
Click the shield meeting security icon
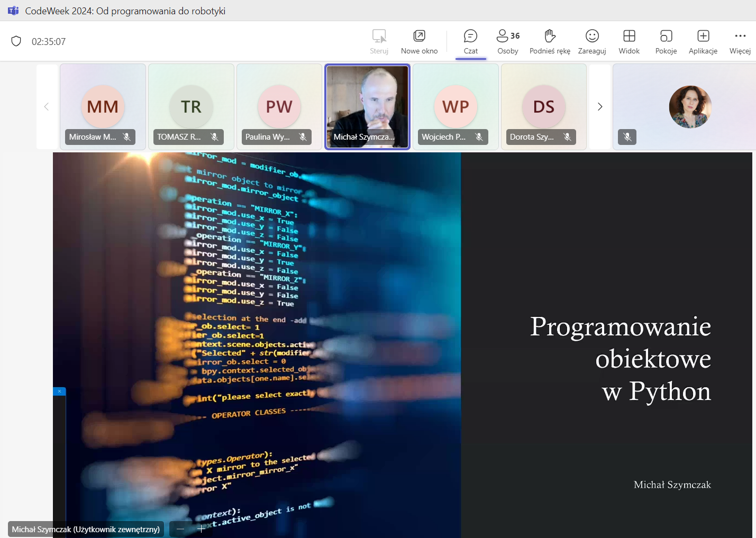[x=16, y=41]
